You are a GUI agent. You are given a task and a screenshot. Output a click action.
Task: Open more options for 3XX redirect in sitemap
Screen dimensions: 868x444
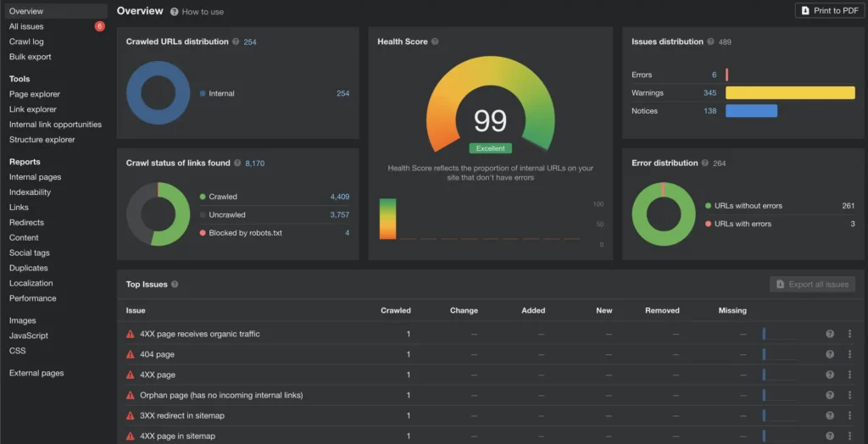tap(849, 416)
